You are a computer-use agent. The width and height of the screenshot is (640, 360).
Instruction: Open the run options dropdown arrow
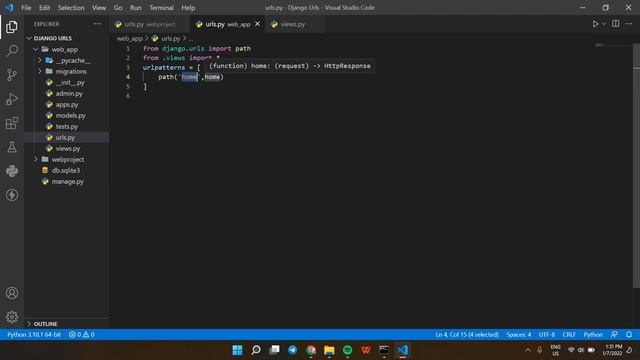tap(604, 24)
